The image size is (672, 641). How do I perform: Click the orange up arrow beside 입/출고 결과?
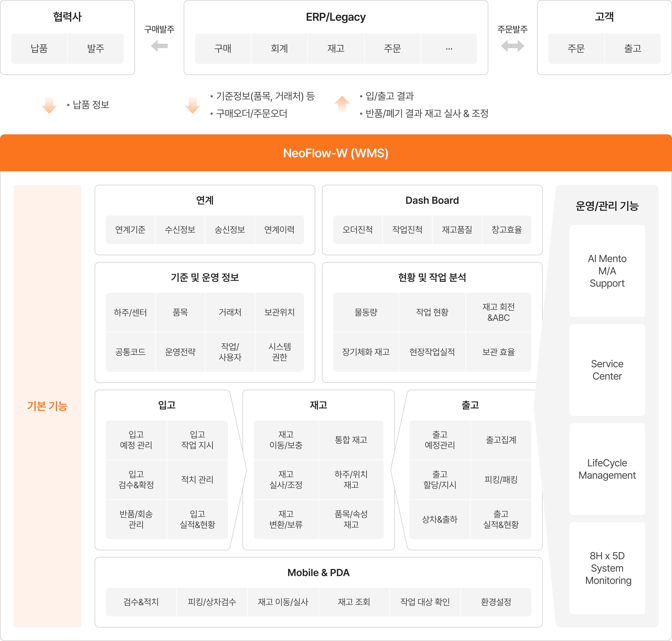pyautogui.click(x=342, y=104)
